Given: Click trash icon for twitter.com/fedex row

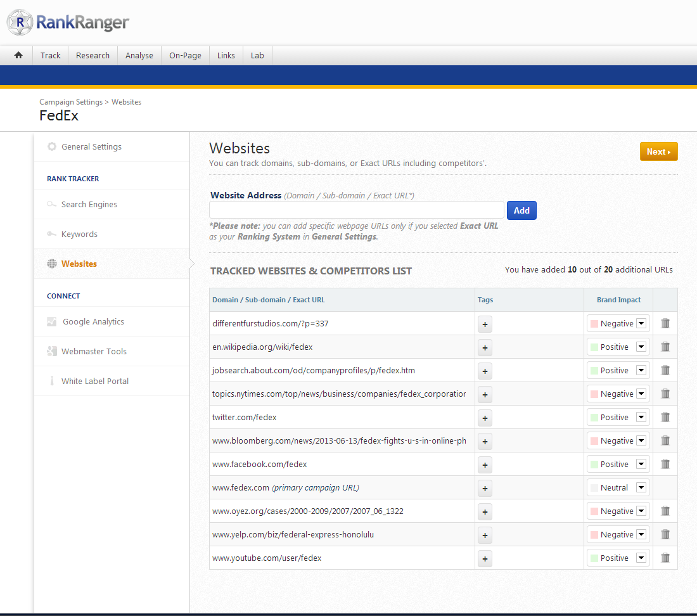Looking at the screenshot, I should (665, 417).
